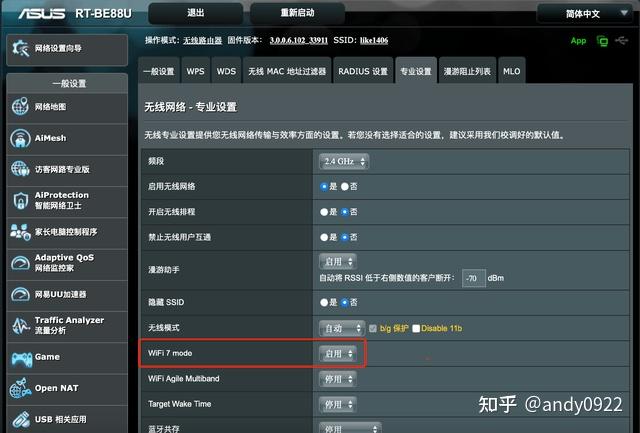Open 网络地图 in the sidebar
640x433 pixels.
point(67,107)
